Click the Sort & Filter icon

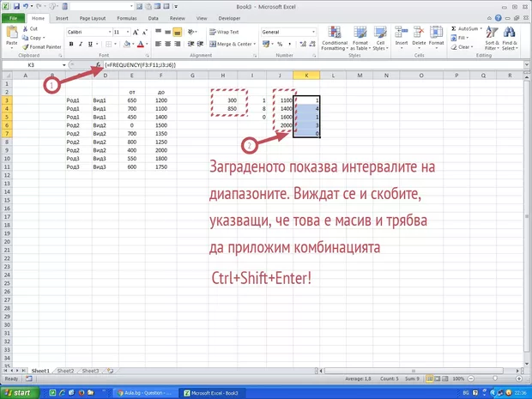pyautogui.click(x=492, y=33)
